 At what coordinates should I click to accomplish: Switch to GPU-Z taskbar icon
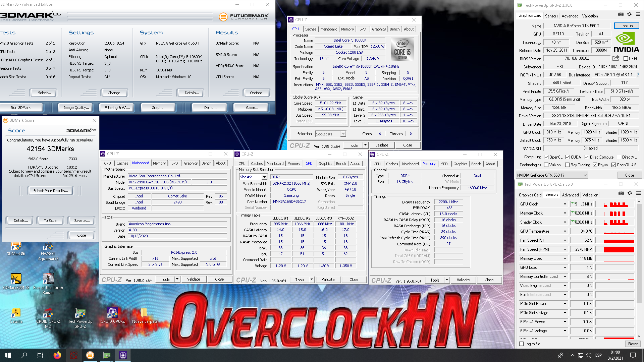coord(106,355)
